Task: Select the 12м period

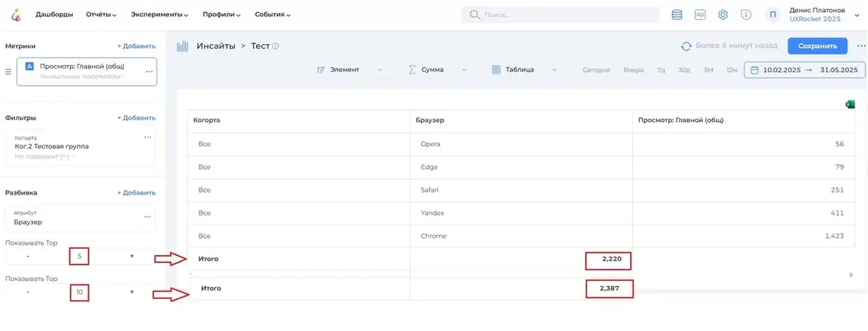Action: pos(732,70)
